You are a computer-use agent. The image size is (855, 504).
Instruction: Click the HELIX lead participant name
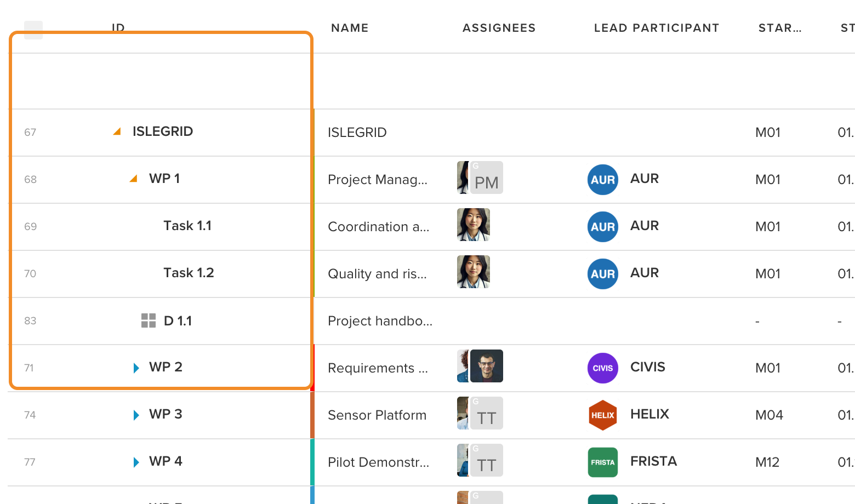point(650,414)
